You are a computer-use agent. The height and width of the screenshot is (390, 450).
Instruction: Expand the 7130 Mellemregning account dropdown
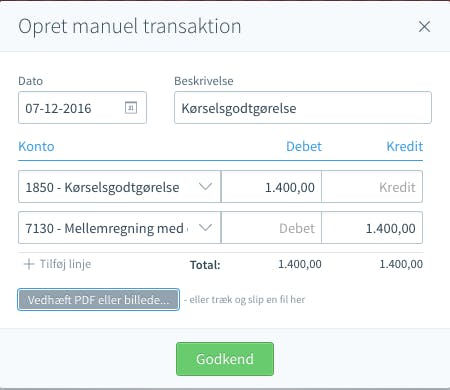(205, 227)
